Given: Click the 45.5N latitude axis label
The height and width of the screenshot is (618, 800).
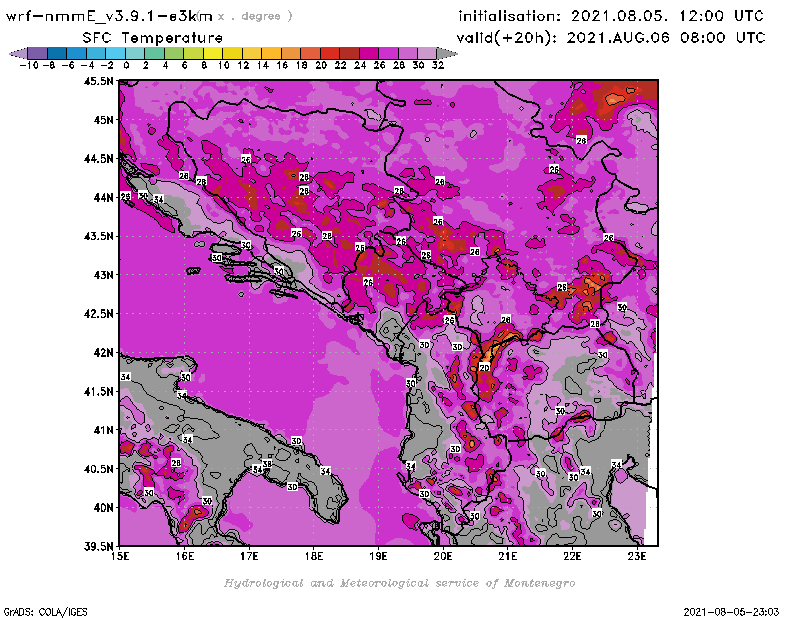Looking at the screenshot, I should 97,81.
